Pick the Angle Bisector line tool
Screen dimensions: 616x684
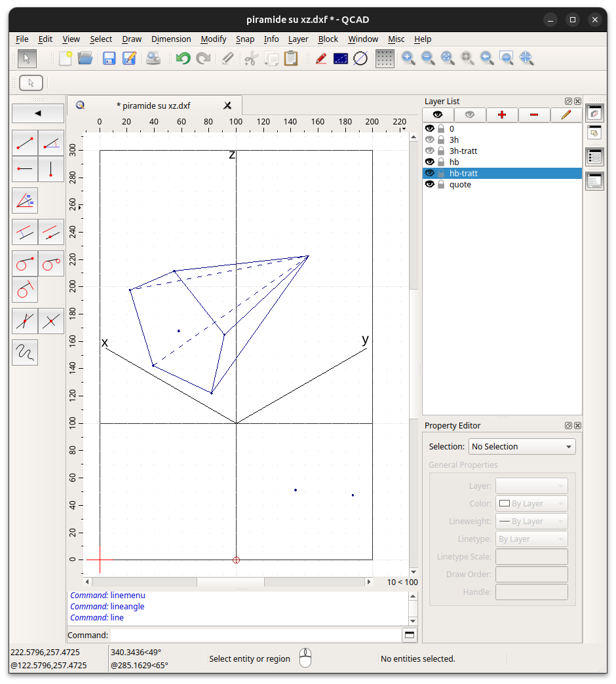coord(25,200)
